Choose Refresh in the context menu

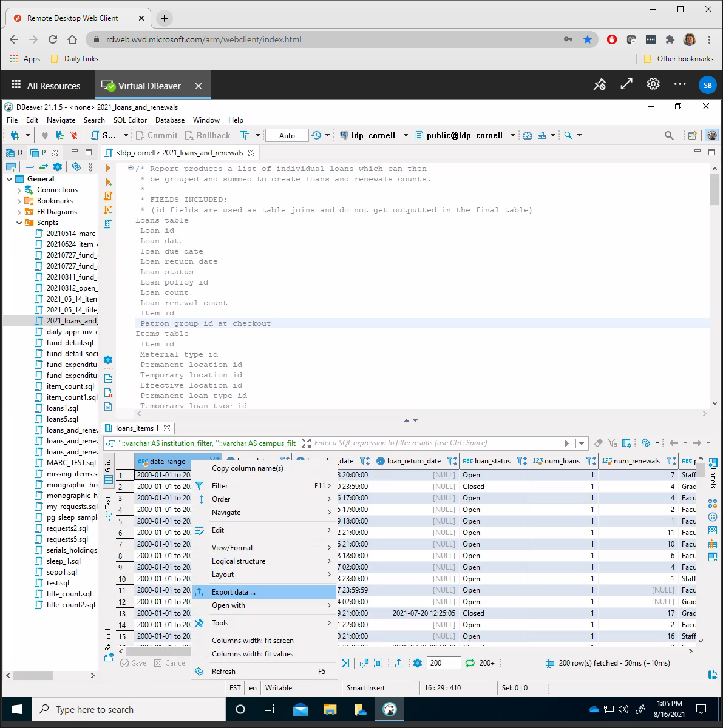click(x=264, y=672)
